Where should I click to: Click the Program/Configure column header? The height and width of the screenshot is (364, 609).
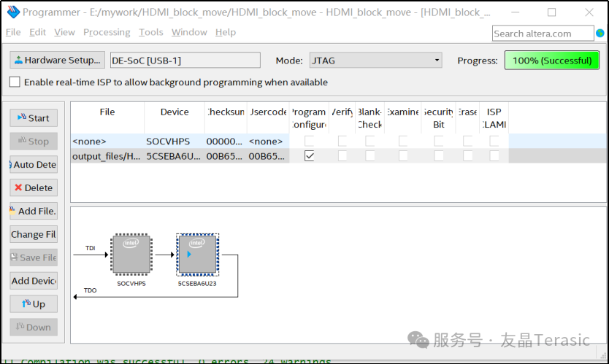click(309, 118)
